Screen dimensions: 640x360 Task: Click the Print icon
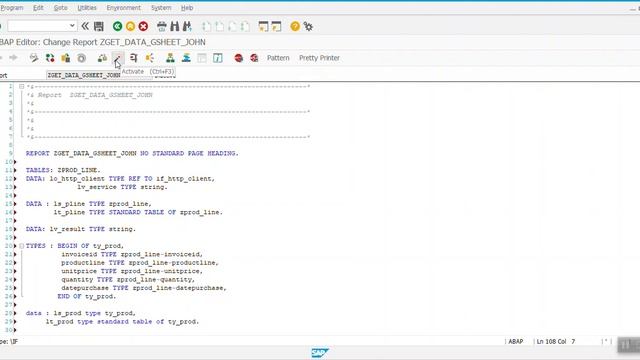(x=162, y=27)
